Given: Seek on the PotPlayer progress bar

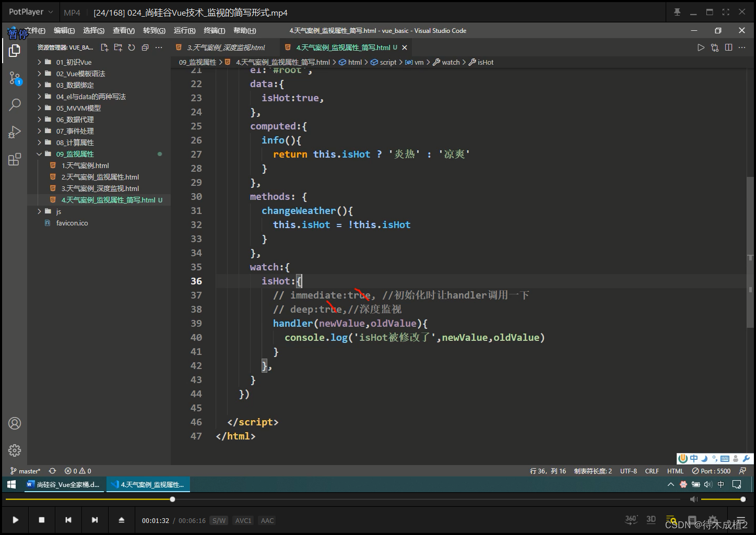Looking at the screenshot, I should [x=342, y=500].
